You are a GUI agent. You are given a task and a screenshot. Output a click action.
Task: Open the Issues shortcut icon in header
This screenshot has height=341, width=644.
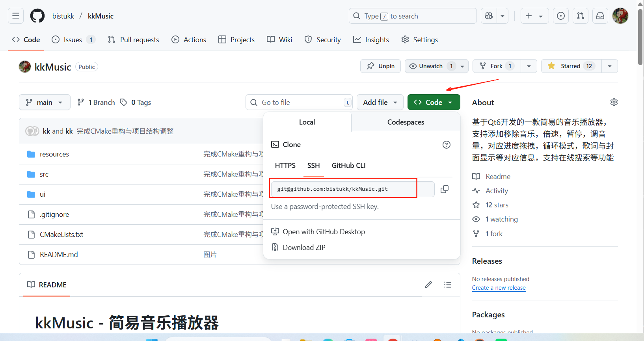point(561,16)
